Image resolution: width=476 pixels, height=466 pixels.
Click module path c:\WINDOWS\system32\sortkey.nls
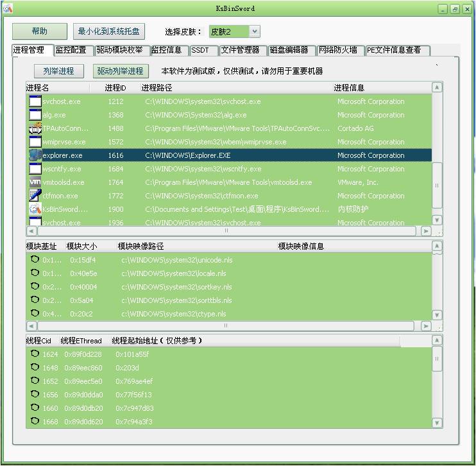[x=176, y=287]
